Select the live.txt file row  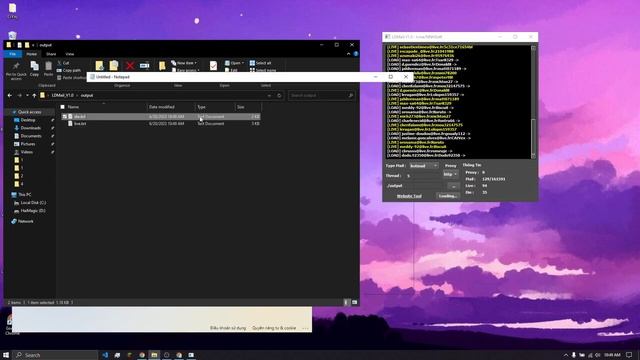(161, 123)
